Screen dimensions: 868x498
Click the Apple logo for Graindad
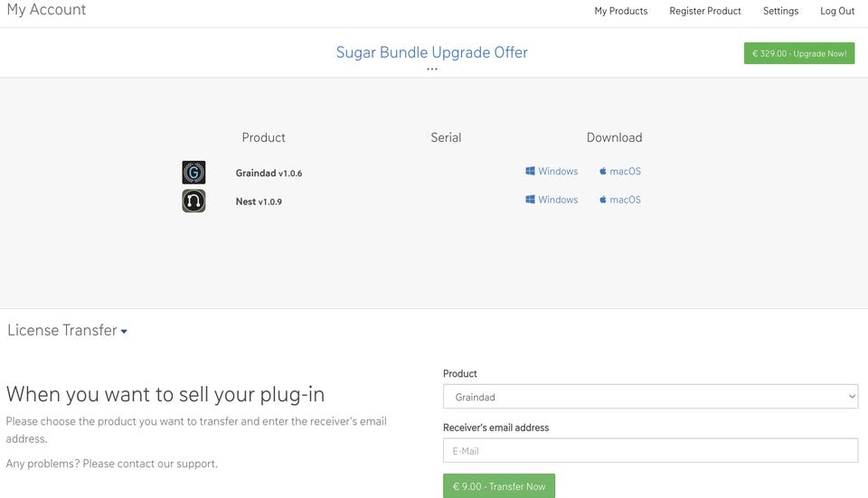coord(603,171)
